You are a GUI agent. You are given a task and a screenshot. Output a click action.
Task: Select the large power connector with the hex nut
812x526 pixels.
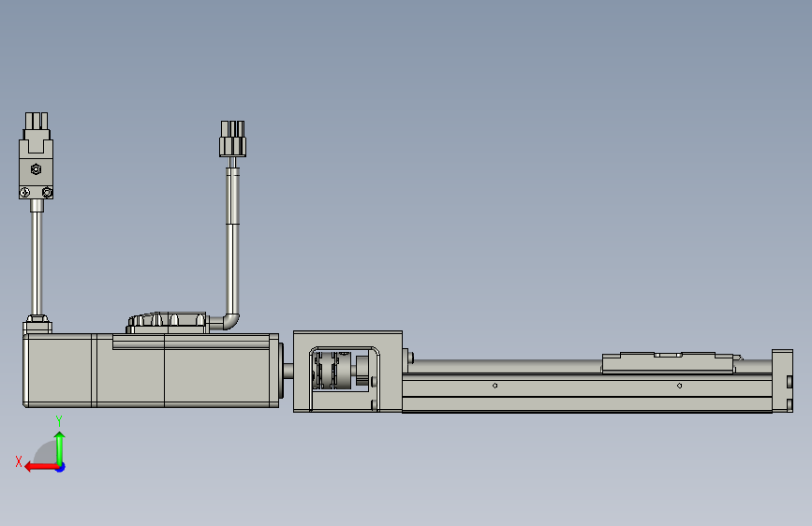point(37,155)
